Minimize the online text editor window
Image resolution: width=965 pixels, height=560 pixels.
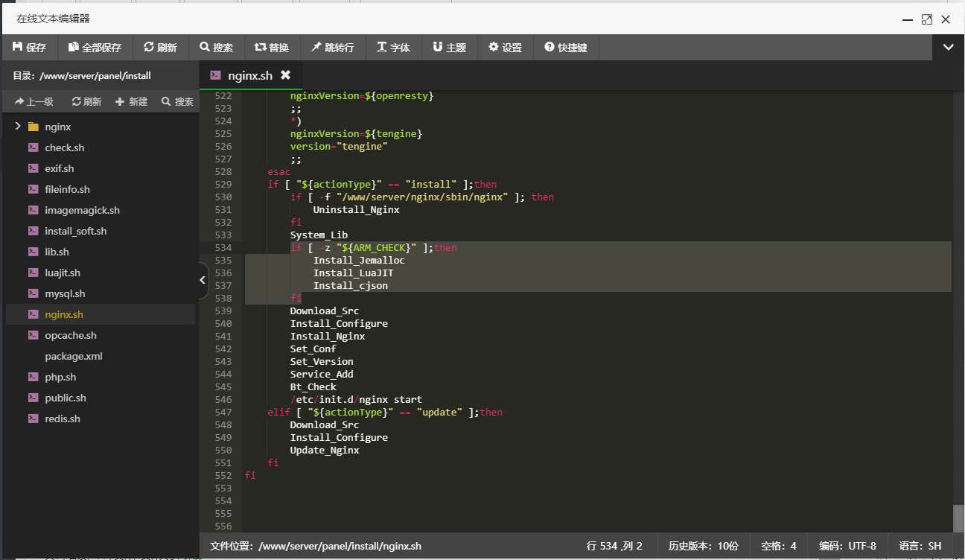(x=908, y=19)
